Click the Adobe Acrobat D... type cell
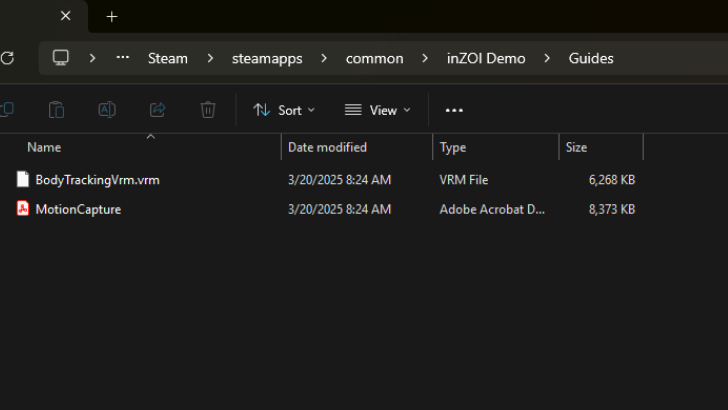The image size is (728, 410). 492,209
